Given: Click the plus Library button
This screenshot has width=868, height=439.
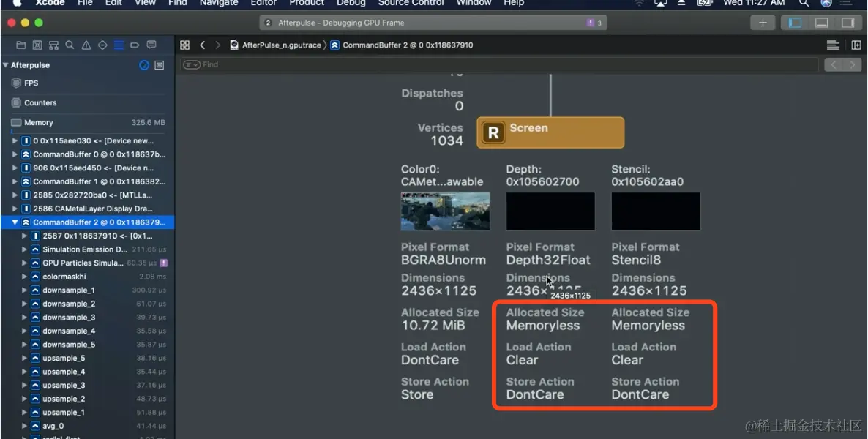Looking at the screenshot, I should pos(763,23).
